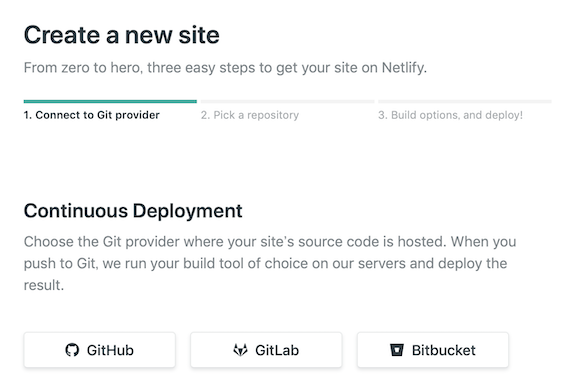
Task: Click the Create a new site heading
Action: click(x=122, y=35)
